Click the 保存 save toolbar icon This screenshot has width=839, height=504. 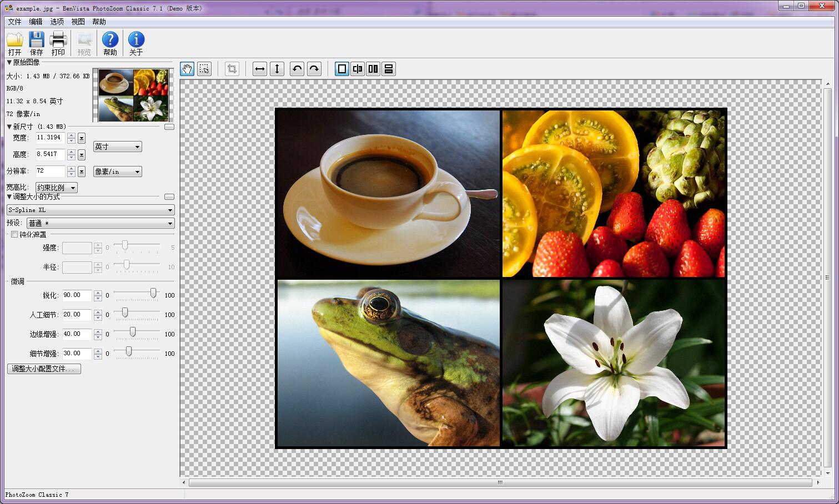[36, 43]
